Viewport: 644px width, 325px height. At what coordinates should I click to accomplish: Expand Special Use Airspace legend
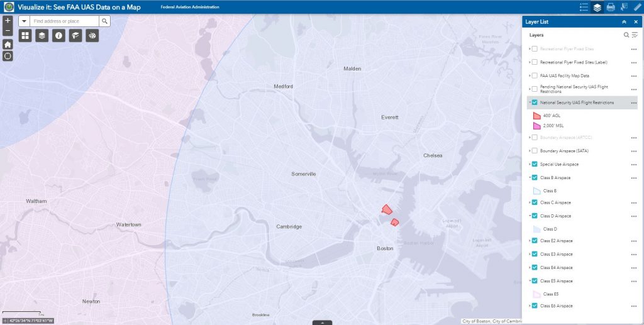coord(530,164)
